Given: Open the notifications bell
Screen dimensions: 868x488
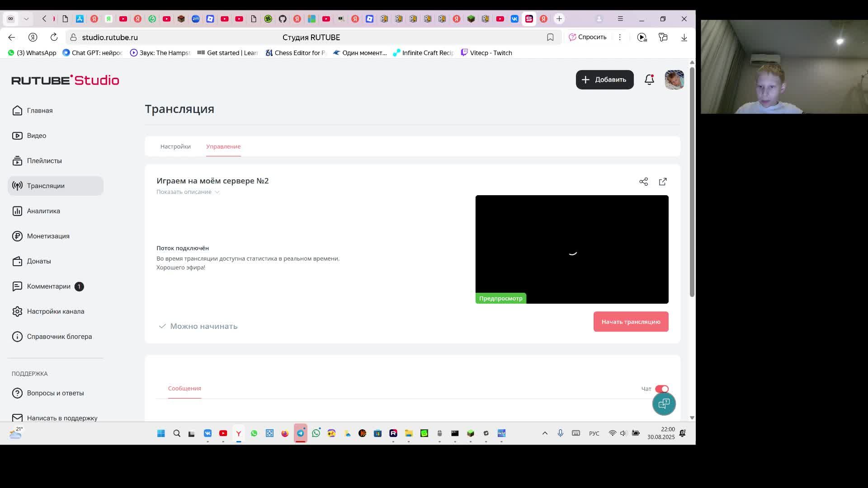Looking at the screenshot, I should (649, 80).
